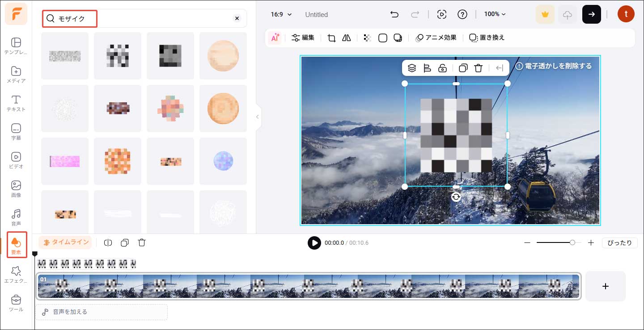Redo the last action
Screen dimensions: 644x330
(x=415, y=14)
